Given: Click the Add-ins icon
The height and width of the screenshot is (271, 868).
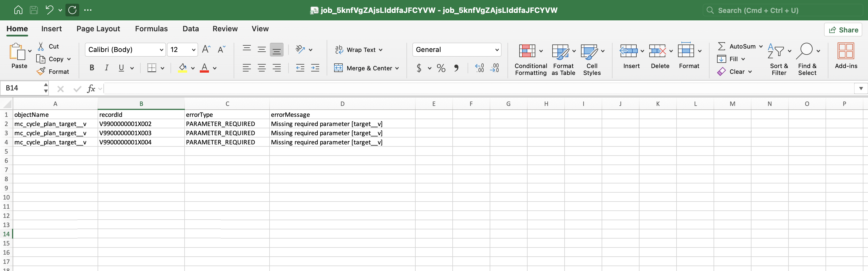Looking at the screenshot, I should tap(845, 51).
